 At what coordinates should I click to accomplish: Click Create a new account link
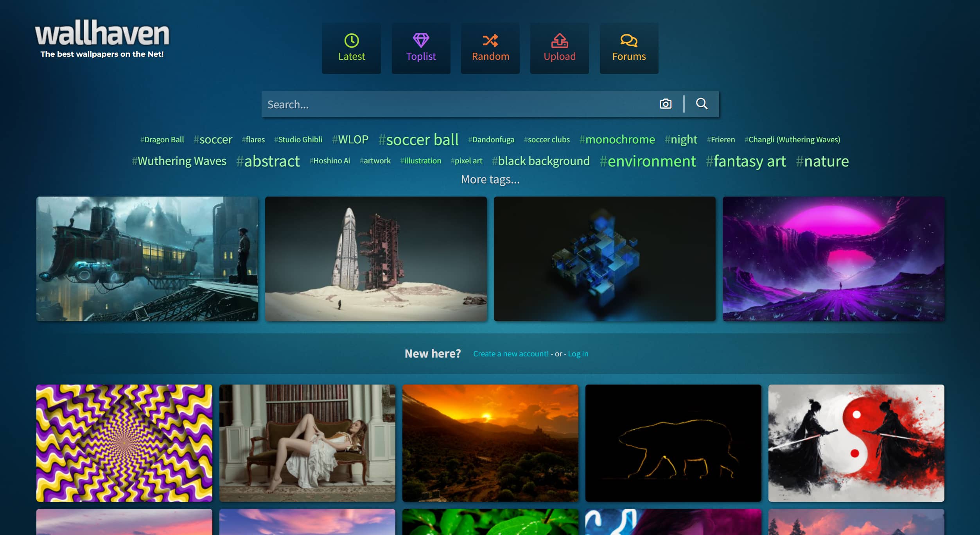(511, 354)
